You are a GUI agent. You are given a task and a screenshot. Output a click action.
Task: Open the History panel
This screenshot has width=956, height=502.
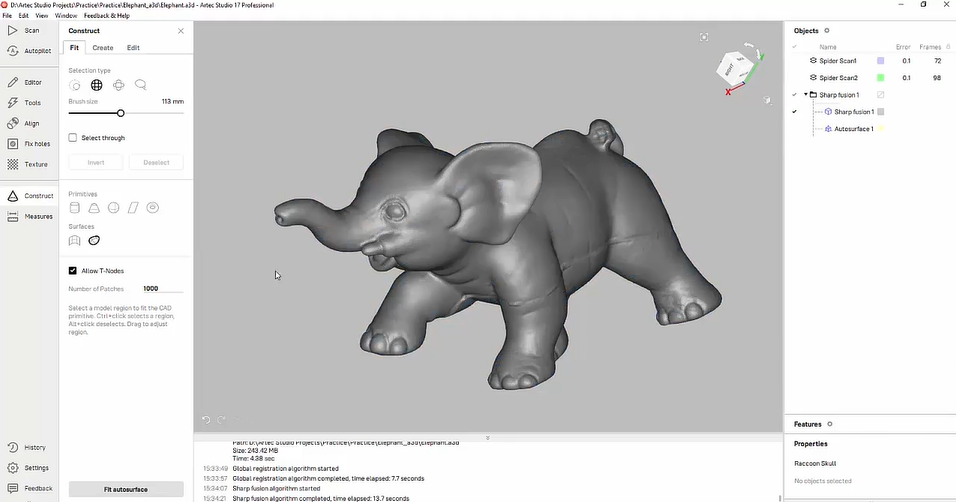pyautogui.click(x=27, y=447)
